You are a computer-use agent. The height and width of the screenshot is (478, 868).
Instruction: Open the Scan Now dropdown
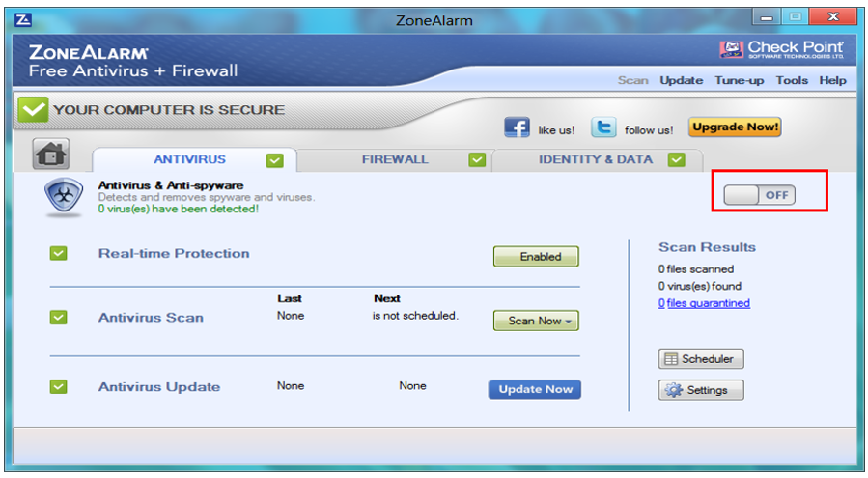(x=536, y=321)
